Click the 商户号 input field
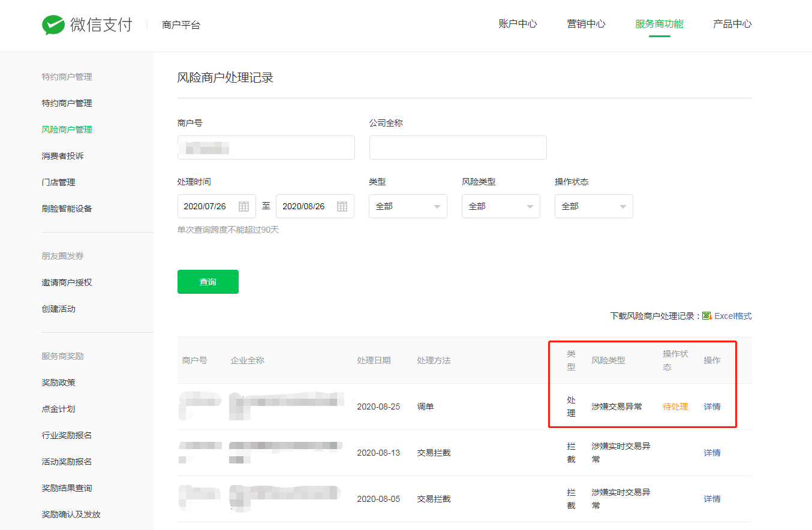The image size is (812, 530). tap(266, 147)
